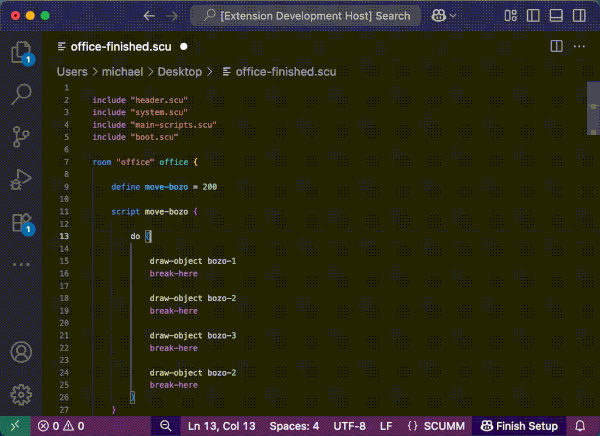
Task: Go forward with the right arrow
Action: pos(172,16)
